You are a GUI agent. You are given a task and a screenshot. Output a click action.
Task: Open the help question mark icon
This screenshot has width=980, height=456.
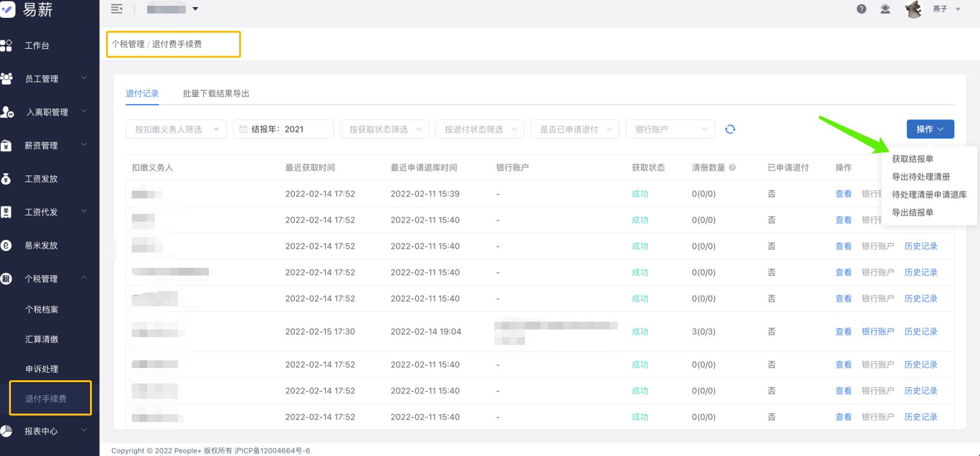862,9
